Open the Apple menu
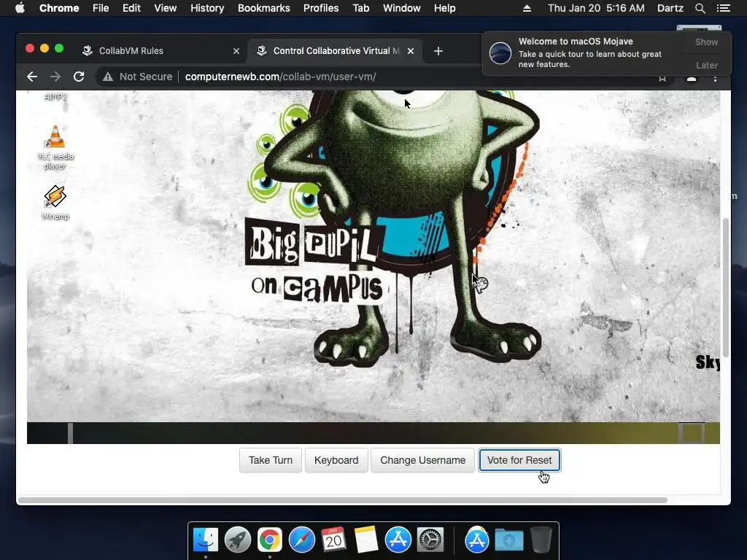Image resolution: width=747 pixels, height=560 pixels. click(x=20, y=8)
